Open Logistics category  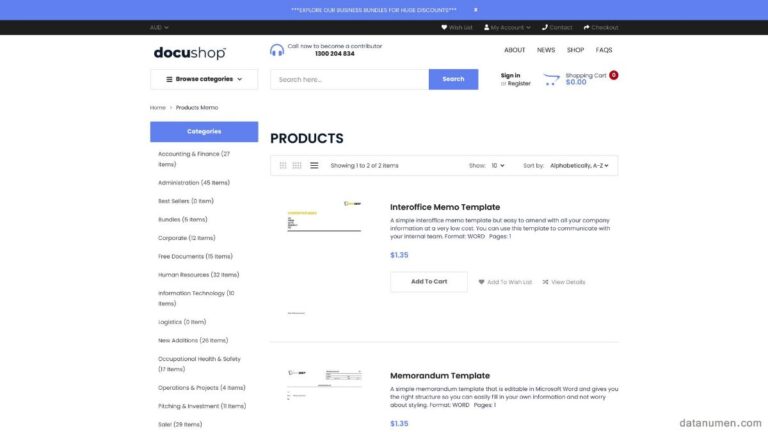click(182, 322)
